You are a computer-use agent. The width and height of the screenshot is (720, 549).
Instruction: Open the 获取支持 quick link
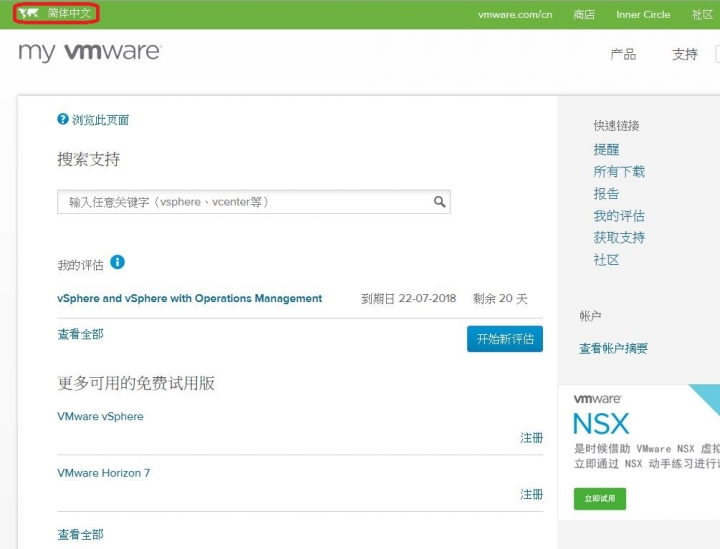[619, 237]
